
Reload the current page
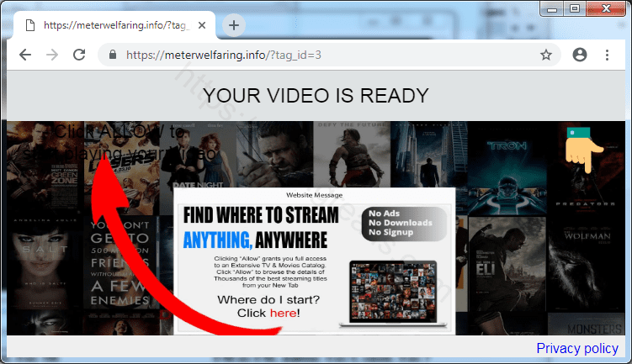coord(79,55)
